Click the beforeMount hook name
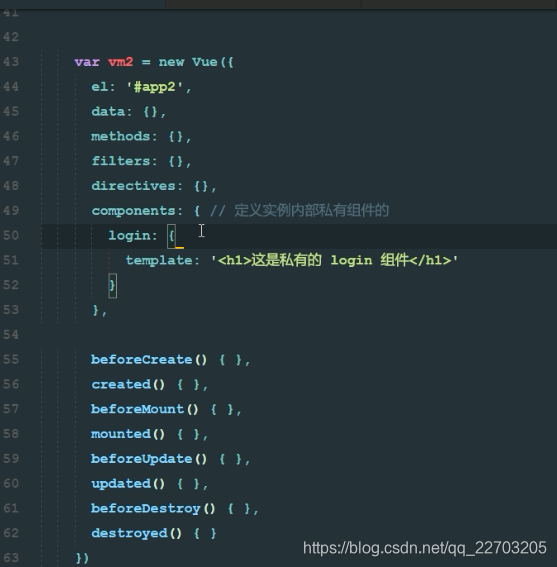The height and width of the screenshot is (567, 557). click(x=137, y=409)
